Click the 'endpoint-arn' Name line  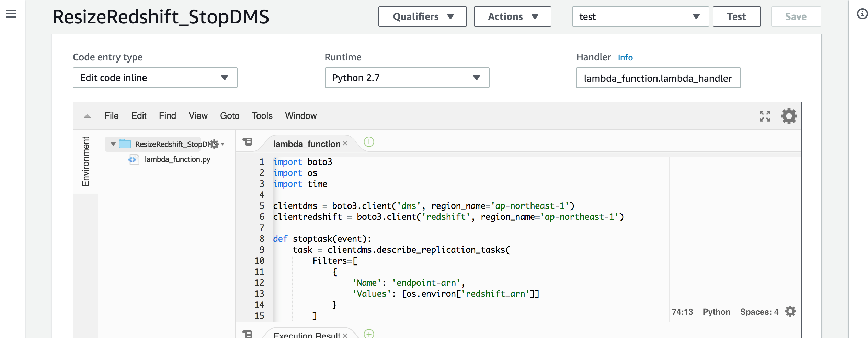[409, 283]
